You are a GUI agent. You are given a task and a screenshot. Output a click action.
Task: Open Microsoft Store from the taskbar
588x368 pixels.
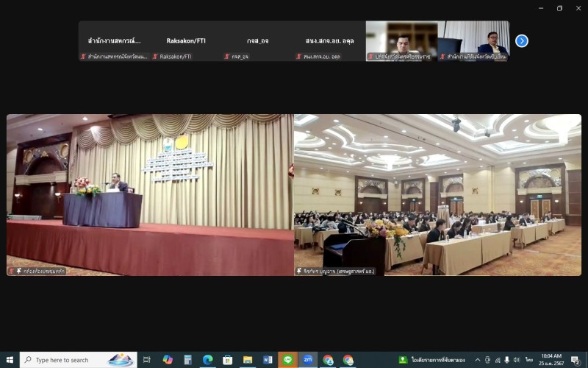[228, 360]
